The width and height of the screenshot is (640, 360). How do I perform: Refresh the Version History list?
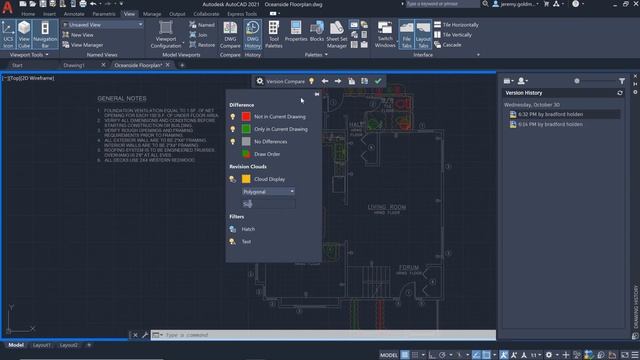620,93
